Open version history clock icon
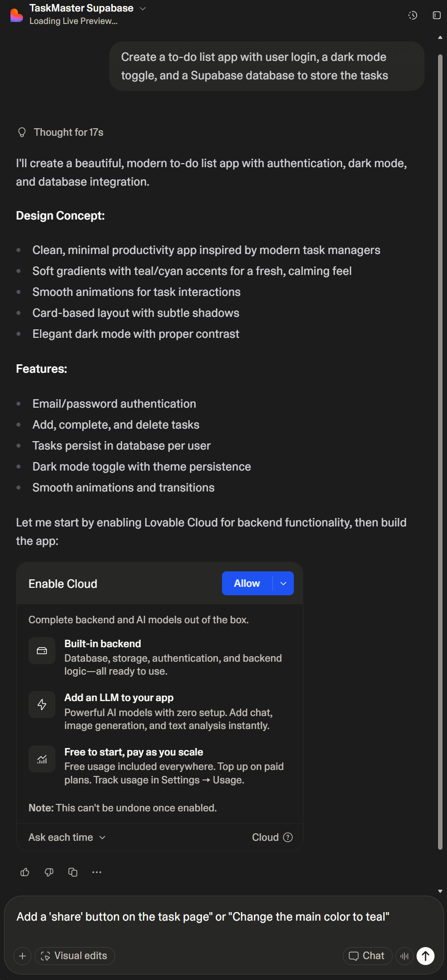447x980 pixels. click(x=413, y=15)
